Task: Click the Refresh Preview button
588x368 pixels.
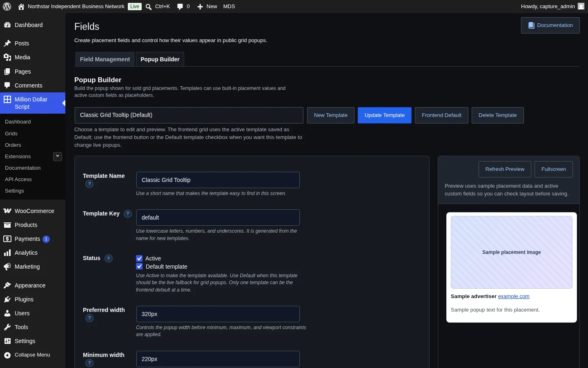Action: point(505,169)
